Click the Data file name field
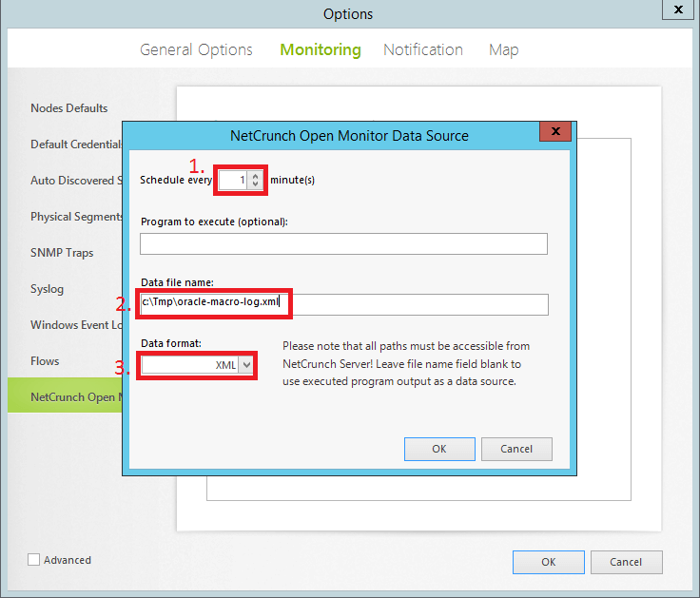Viewport: 700px width, 598px height. click(x=344, y=304)
